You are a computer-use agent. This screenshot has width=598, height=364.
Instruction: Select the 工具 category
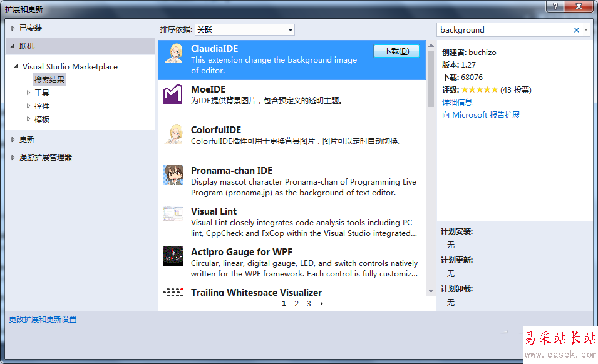tap(42, 93)
